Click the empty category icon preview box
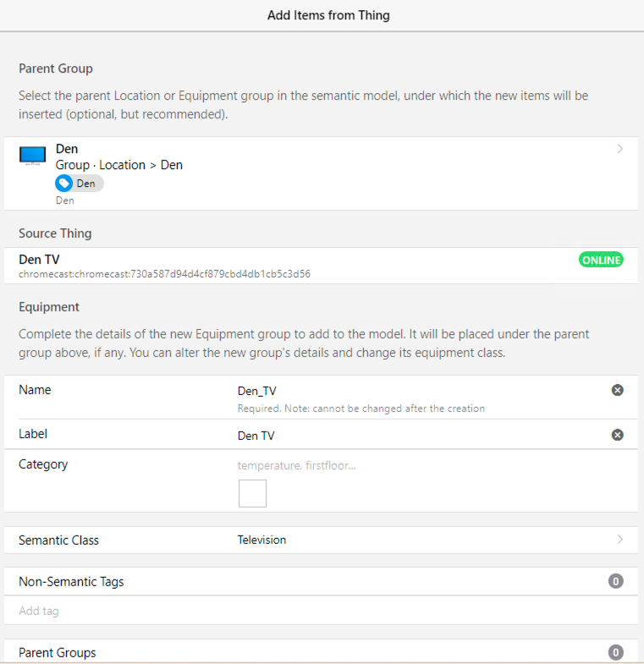 [252, 493]
